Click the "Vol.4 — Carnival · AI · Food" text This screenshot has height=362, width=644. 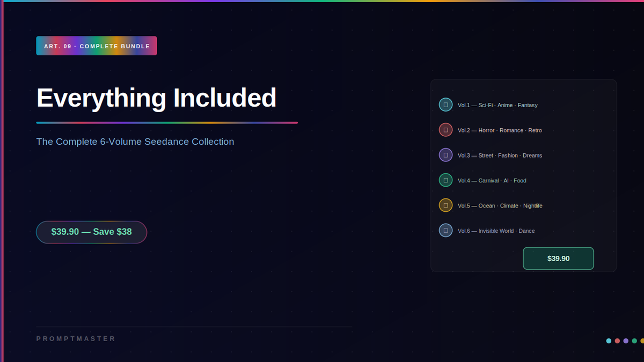pos(492,181)
